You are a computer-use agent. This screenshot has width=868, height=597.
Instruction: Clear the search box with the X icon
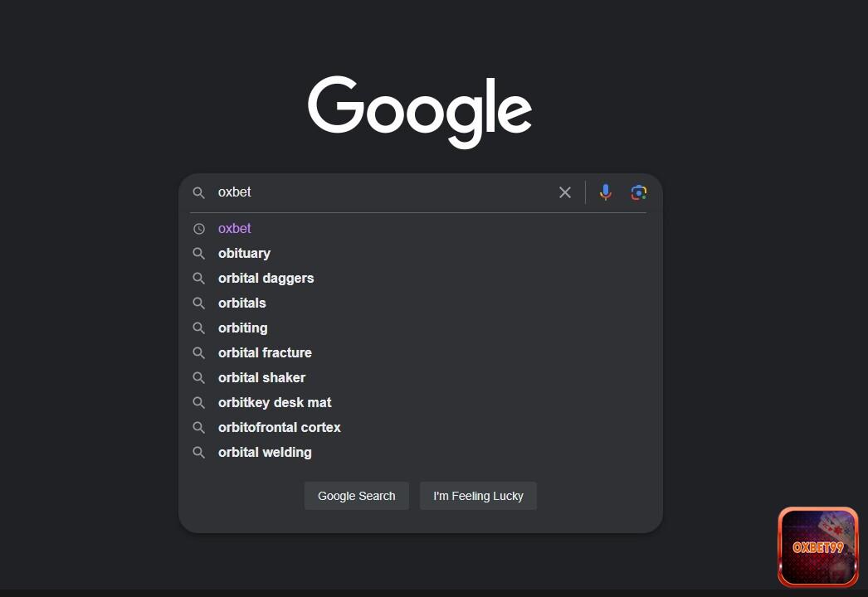click(565, 192)
